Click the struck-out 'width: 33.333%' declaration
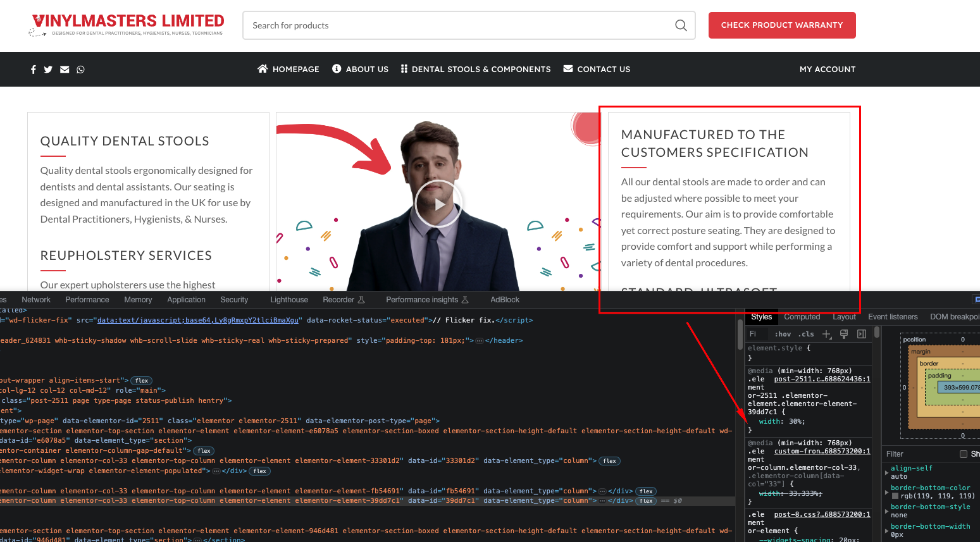The image size is (980, 542). coord(790,494)
